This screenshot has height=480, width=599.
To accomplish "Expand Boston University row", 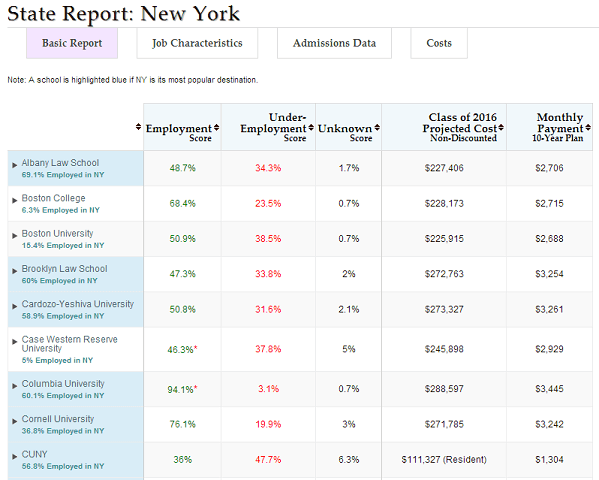I will coord(15,235).
